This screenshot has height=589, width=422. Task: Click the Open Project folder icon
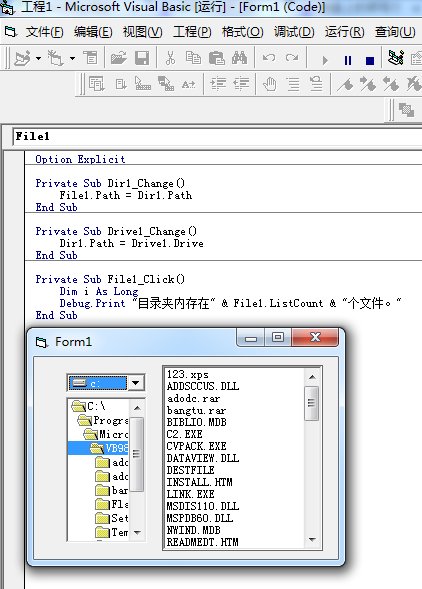tap(119, 59)
